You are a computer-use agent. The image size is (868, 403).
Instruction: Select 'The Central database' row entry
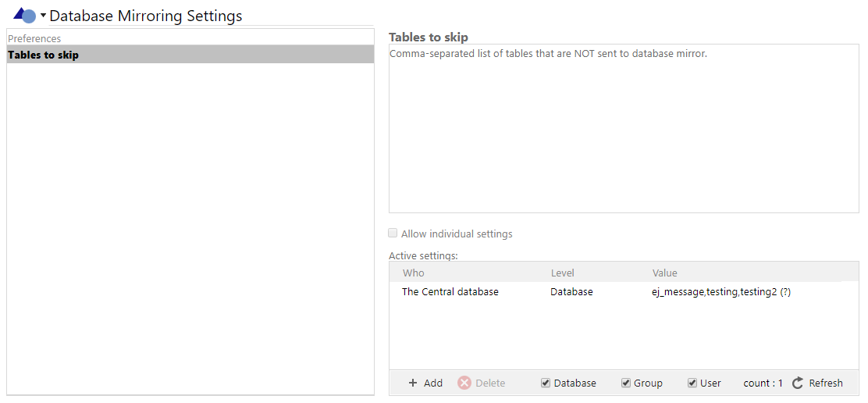coord(450,292)
